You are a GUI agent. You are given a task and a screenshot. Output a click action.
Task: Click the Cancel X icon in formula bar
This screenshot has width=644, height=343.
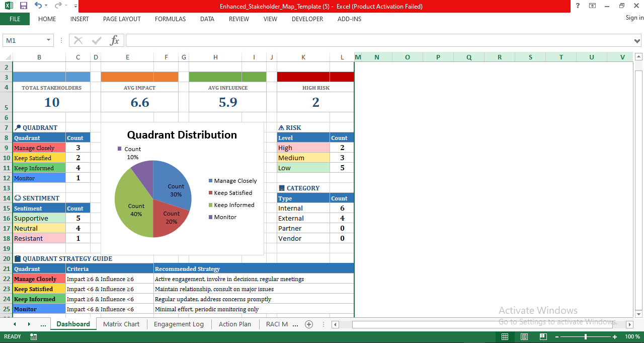[x=78, y=40]
